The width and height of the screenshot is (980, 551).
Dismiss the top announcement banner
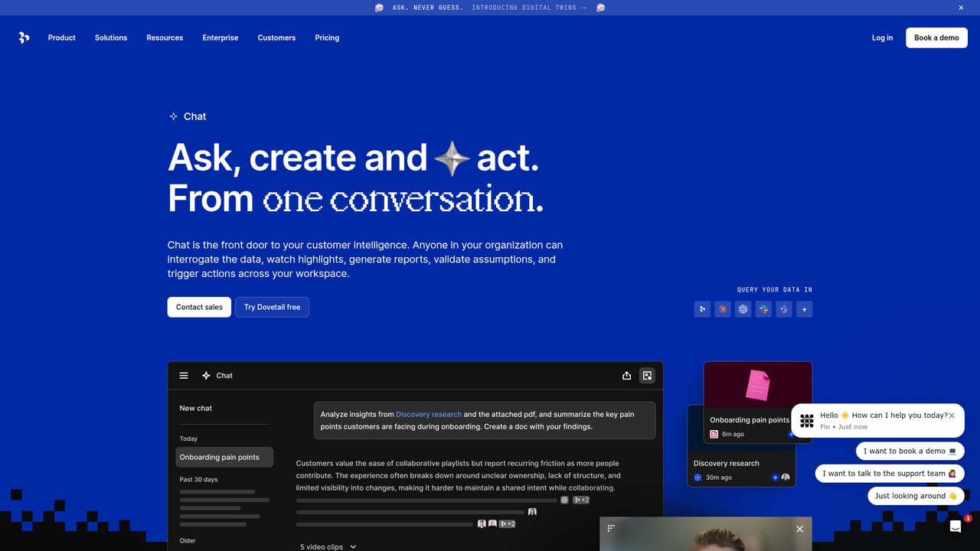(x=961, y=8)
